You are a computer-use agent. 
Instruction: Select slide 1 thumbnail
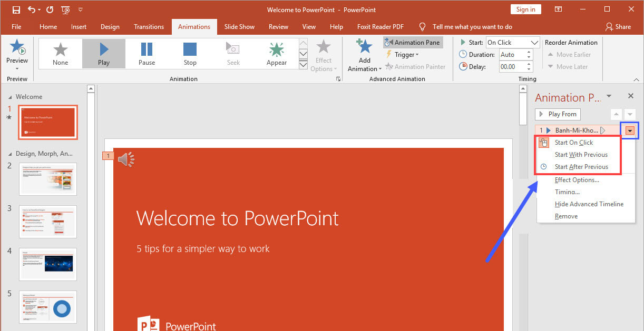[x=48, y=122]
